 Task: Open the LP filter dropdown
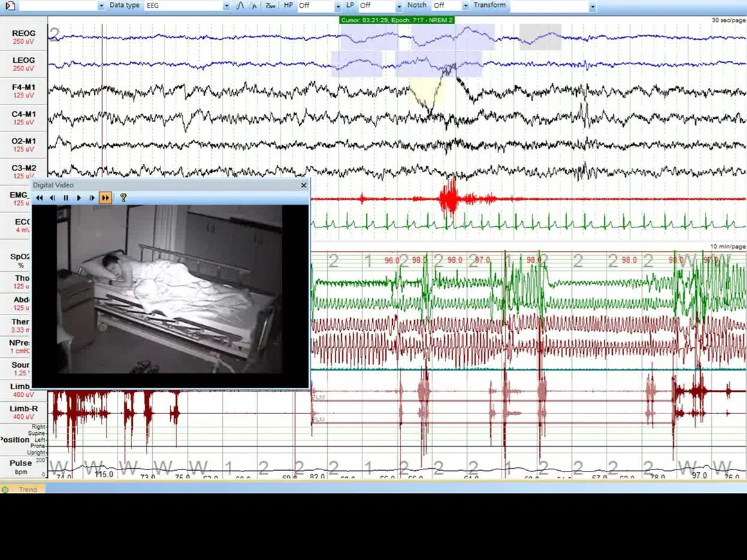tap(399, 6)
